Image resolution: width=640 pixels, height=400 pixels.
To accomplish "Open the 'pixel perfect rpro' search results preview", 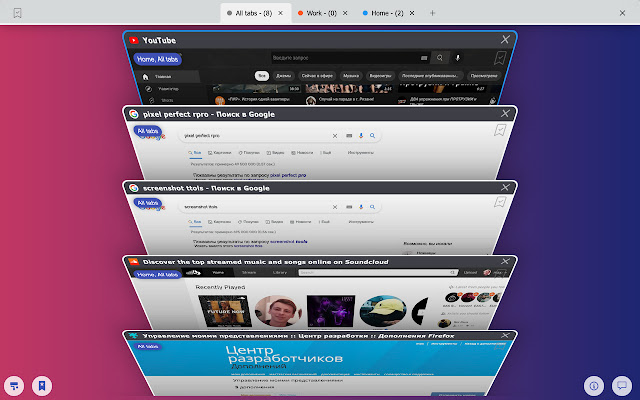I will (321, 150).
